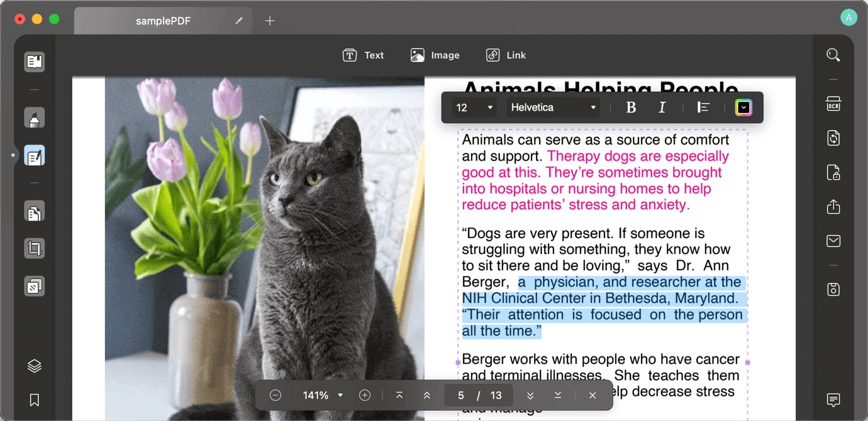Toggle bold formatting
868x421 pixels.
pos(631,107)
